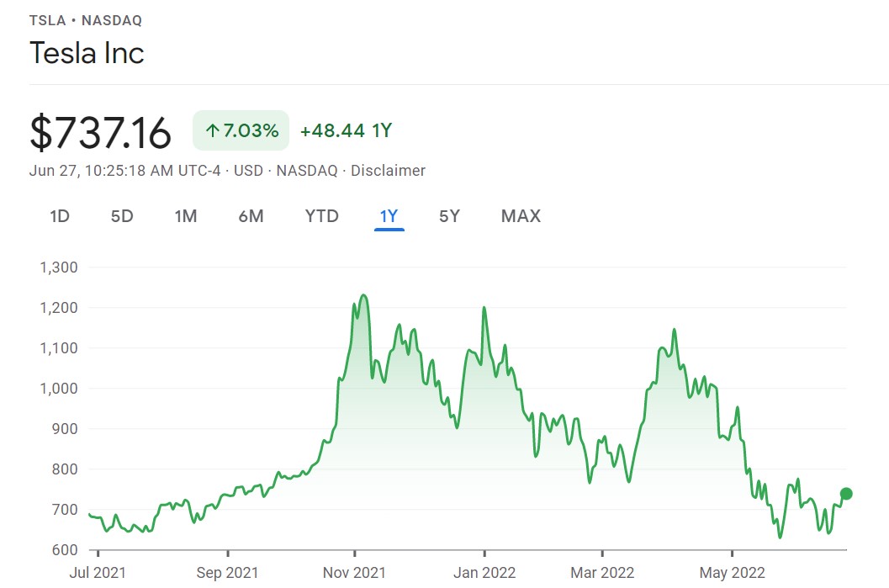
Task: Click the up arrow in the gain badge
Action: [213, 131]
